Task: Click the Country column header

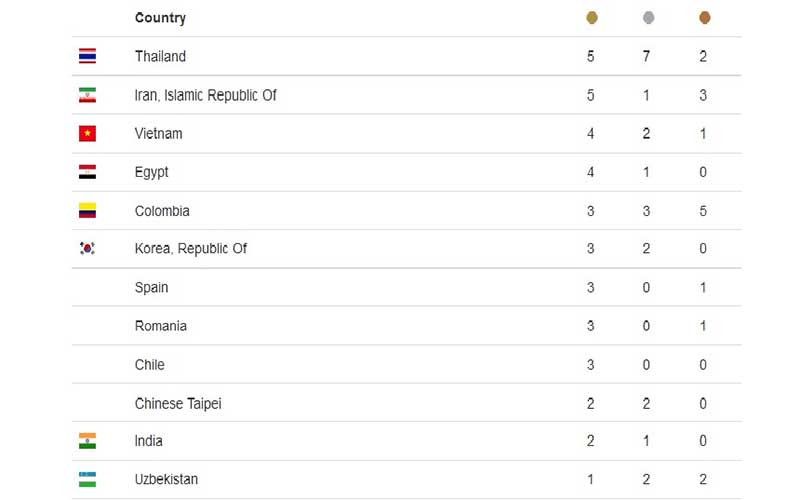Action: click(160, 18)
